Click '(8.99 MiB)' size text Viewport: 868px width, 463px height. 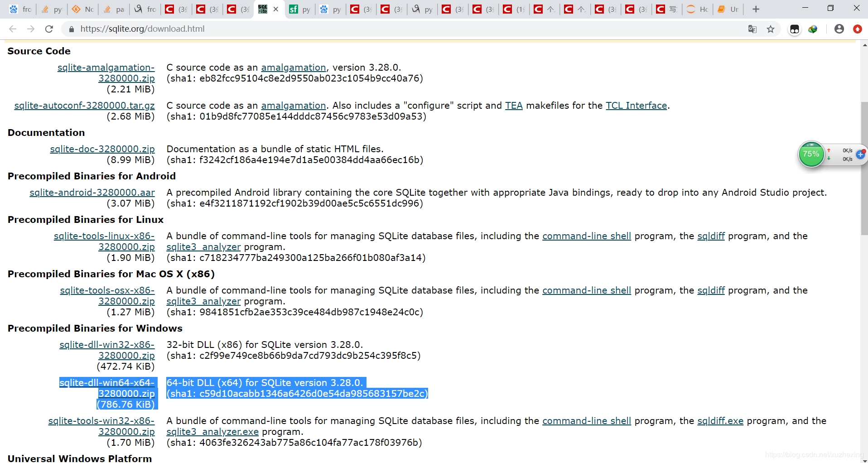[x=131, y=160]
